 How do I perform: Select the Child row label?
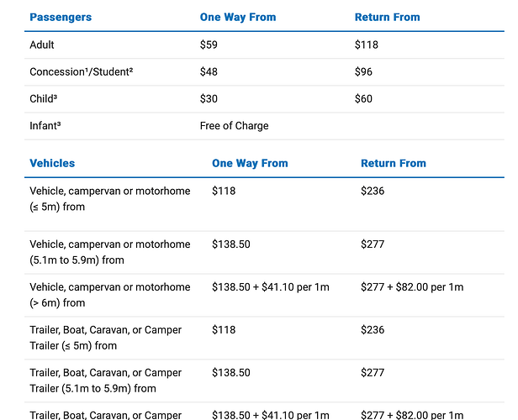(x=43, y=98)
